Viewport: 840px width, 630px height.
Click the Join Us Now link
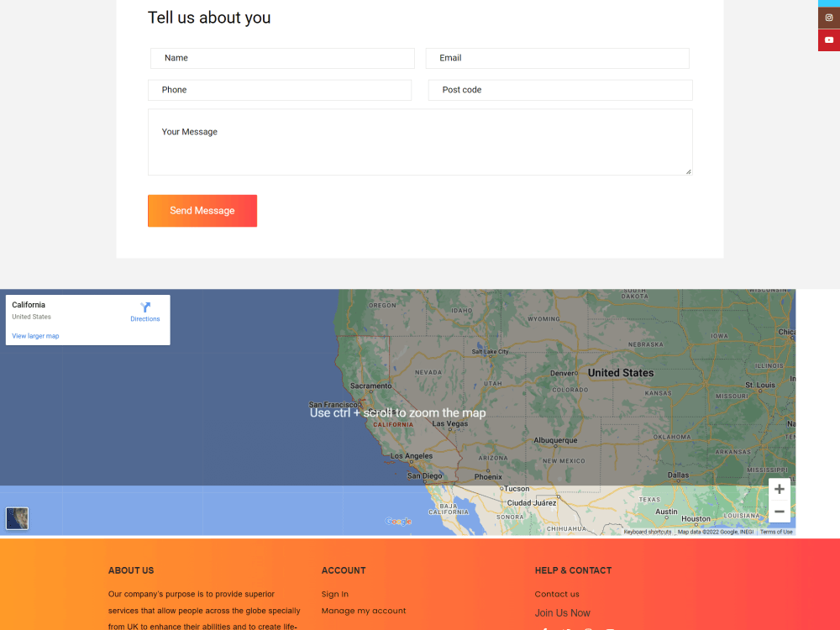pyautogui.click(x=562, y=613)
